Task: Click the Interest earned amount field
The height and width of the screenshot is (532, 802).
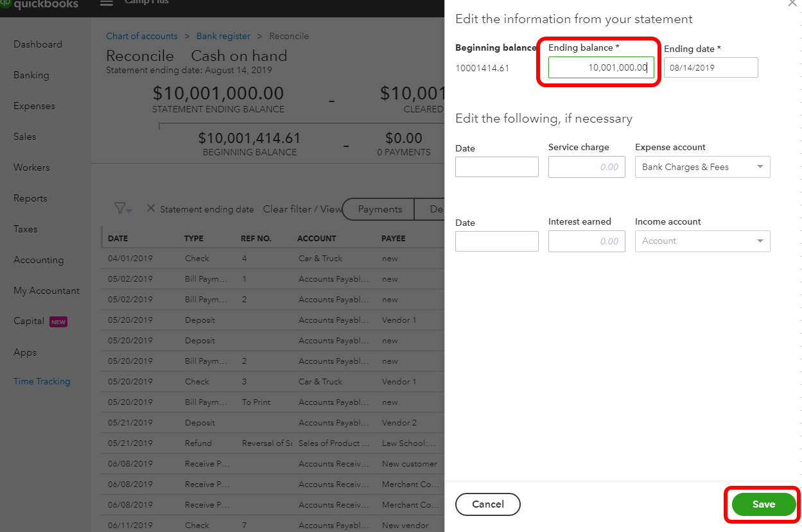Action: coord(586,241)
